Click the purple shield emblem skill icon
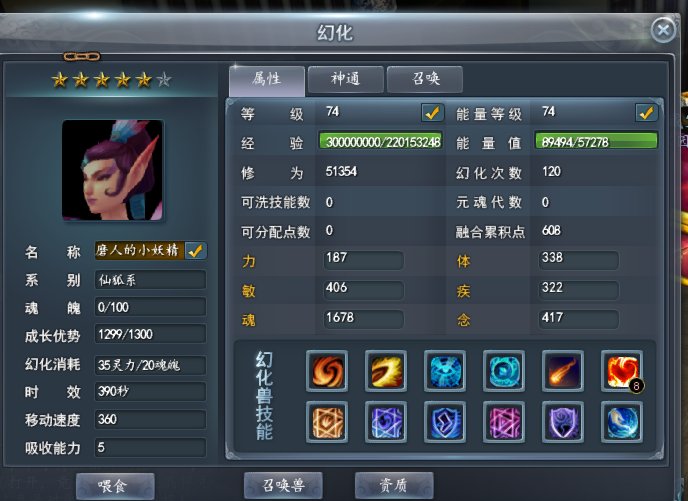The height and width of the screenshot is (501, 688). [563, 422]
